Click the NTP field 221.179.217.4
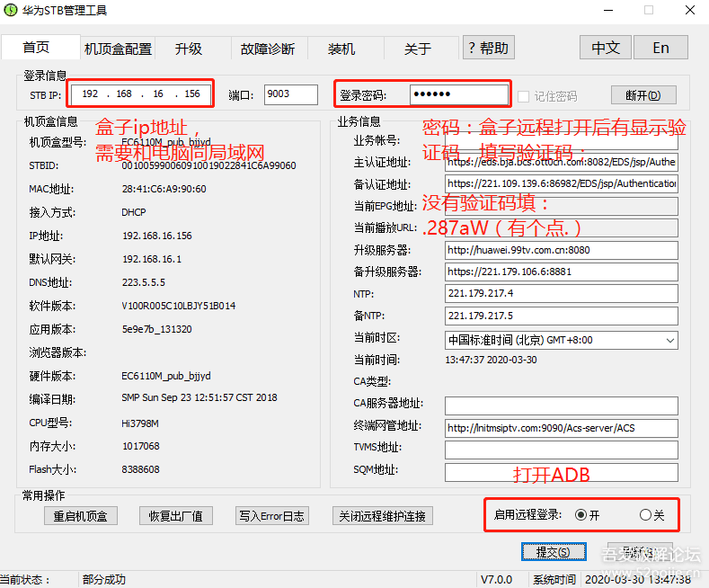The height and width of the screenshot is (588, 709). tap(561, 293)
